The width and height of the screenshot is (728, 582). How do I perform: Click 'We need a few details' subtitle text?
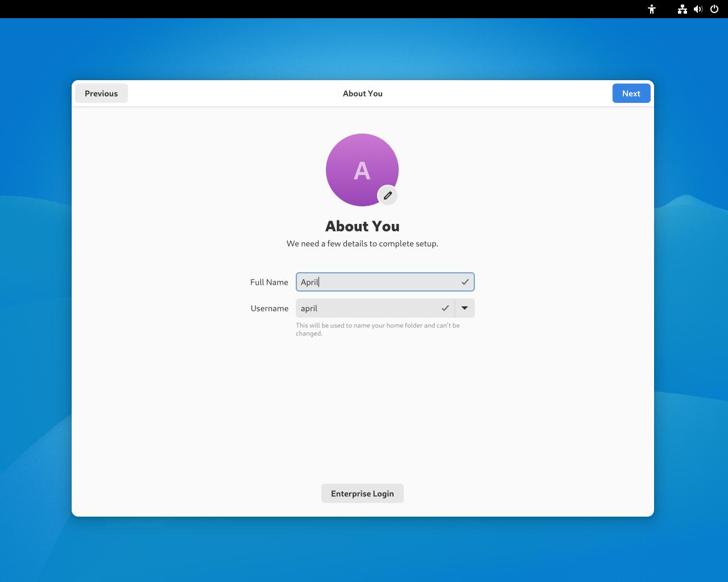pos(362,243)
